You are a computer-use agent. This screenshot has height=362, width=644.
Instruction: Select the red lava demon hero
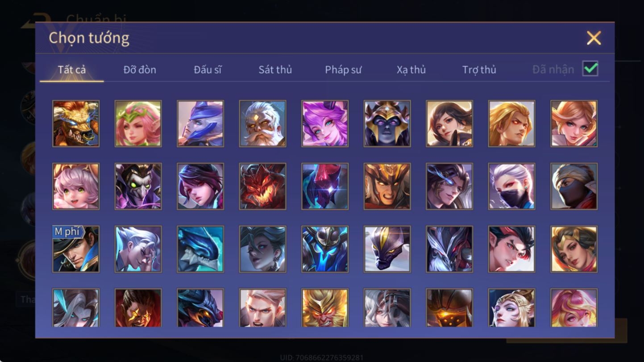click(x=262, y=186)
